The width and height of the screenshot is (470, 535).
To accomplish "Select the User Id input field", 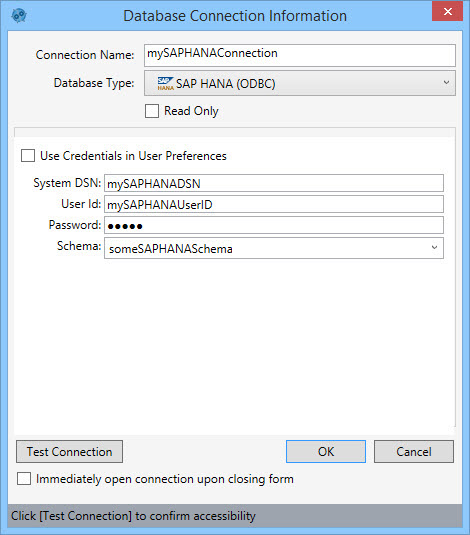I will [x=274, y=204].
